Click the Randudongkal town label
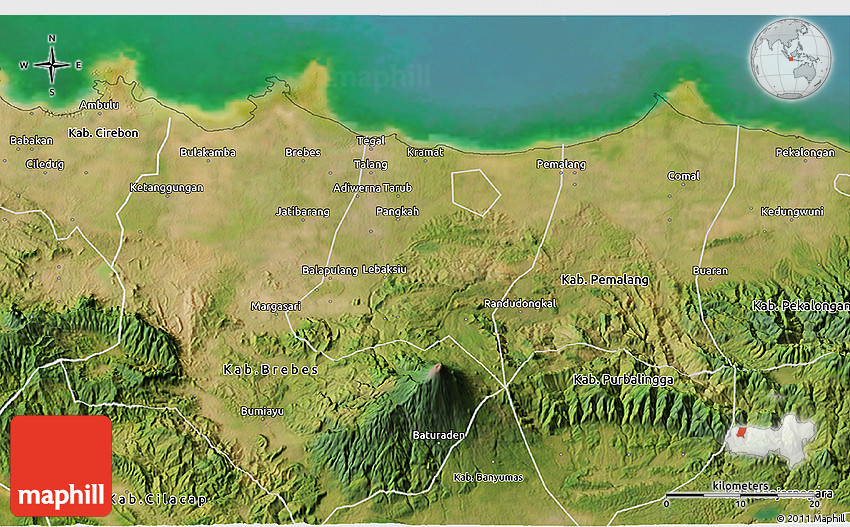Viewport: 850px width, 527px height. 519,303
